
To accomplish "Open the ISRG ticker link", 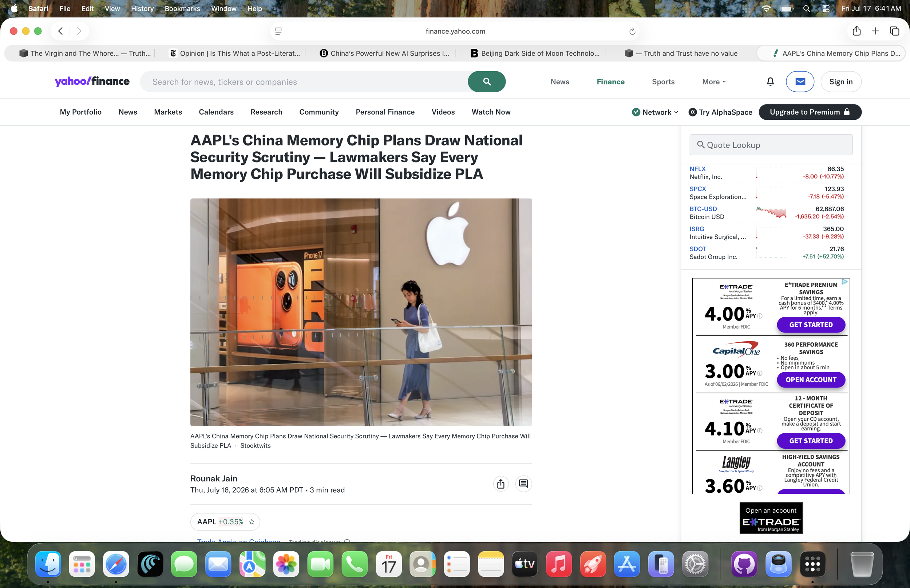I will [697, 229].
